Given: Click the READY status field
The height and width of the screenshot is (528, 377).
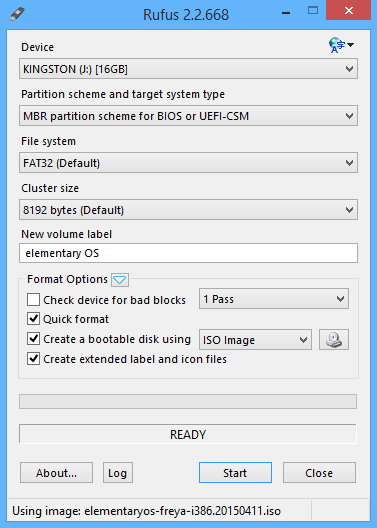Looking at the screenshot, I should (x=188, y=434).
